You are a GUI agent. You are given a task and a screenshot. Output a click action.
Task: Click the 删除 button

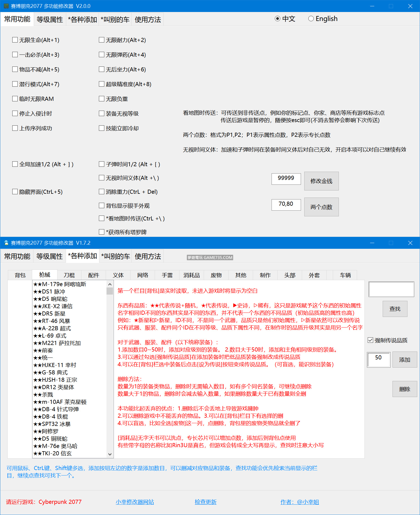pyautogui.click(x=405, y=389)
